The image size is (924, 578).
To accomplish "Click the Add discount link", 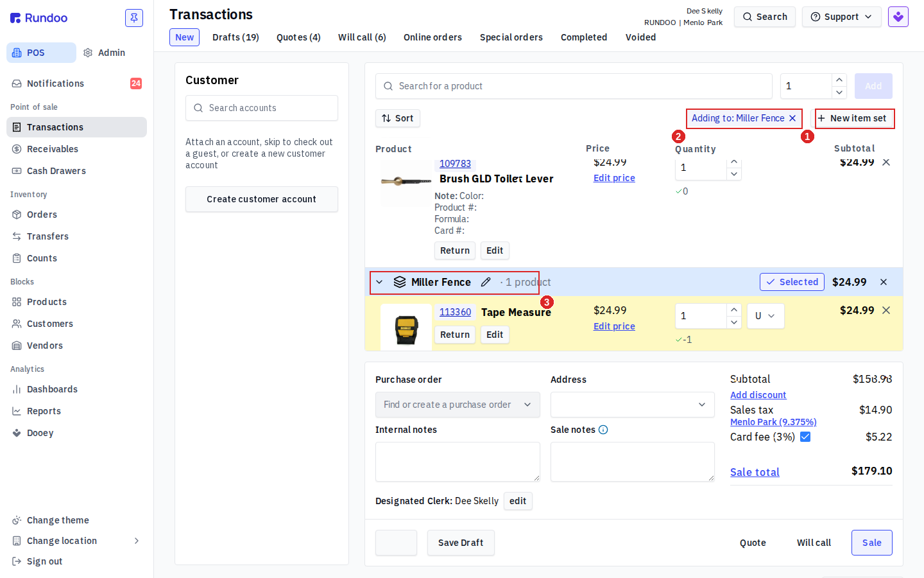I will coord(758,395).
